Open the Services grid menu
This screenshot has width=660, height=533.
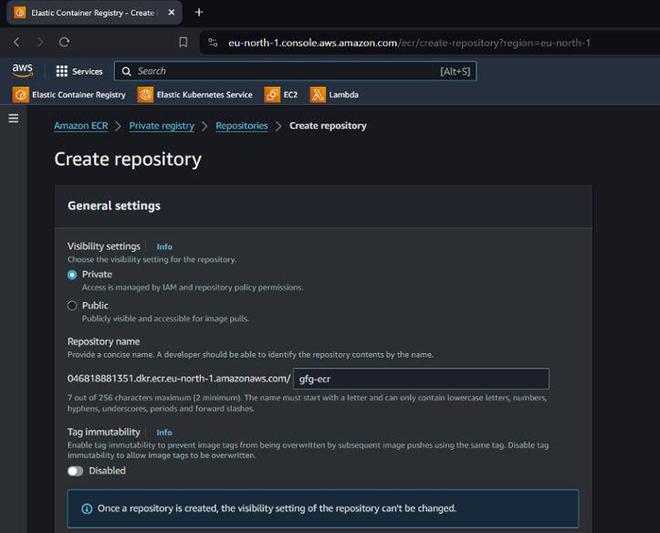click(x=62, y=71)
